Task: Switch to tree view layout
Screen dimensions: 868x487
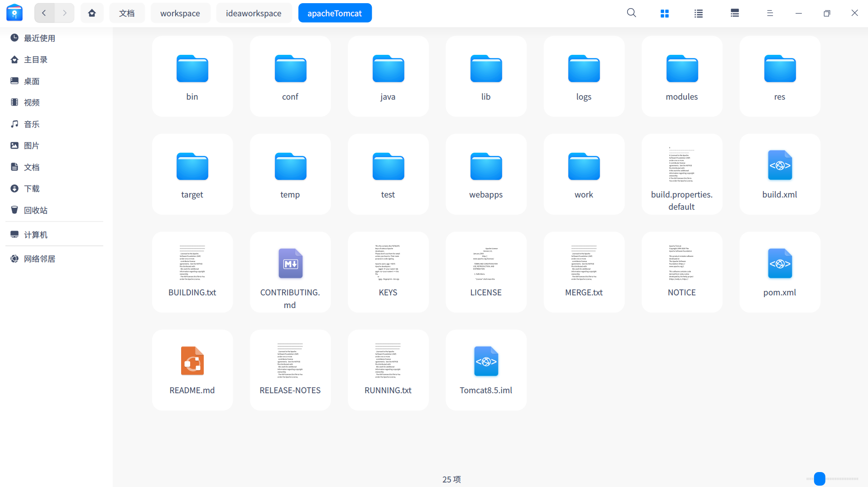Action: [x=734, y=13]
